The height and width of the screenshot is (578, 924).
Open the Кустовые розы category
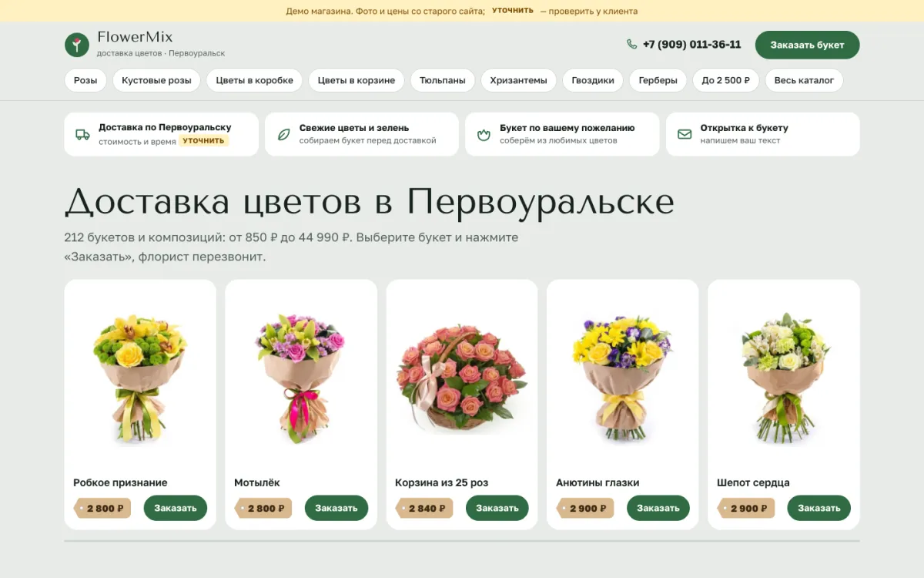pyautogui.click(x=156, y=80)
